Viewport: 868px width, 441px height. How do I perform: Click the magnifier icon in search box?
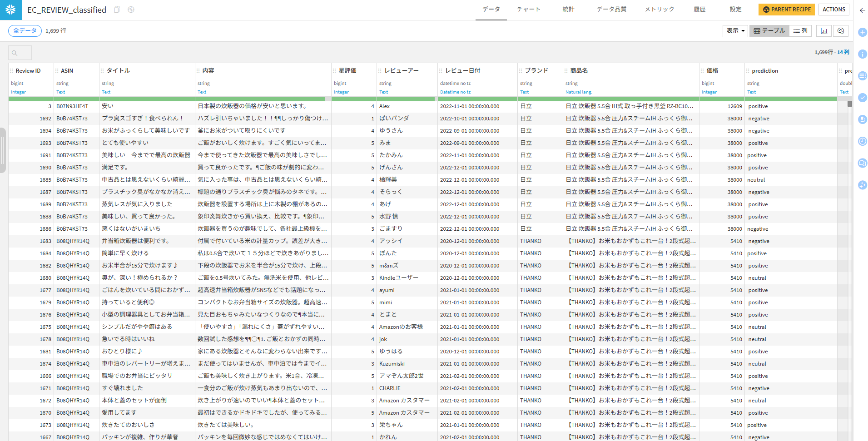15,53
